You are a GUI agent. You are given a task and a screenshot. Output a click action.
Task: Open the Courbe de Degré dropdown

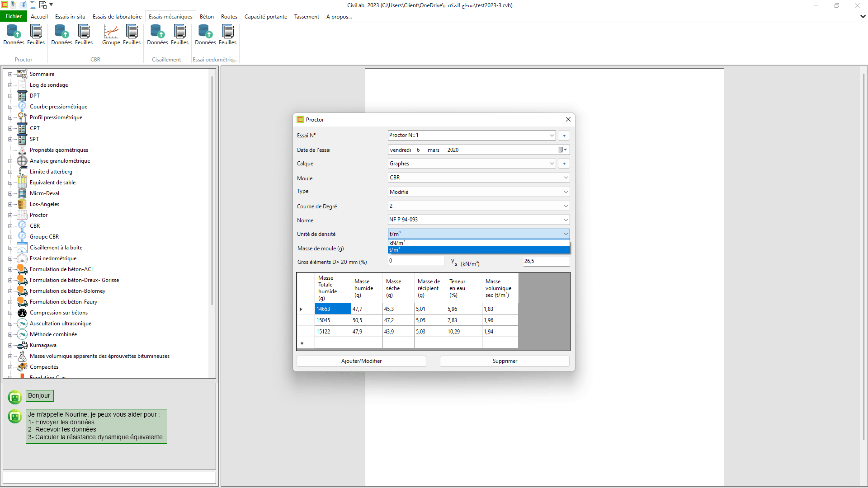[566, 206]
